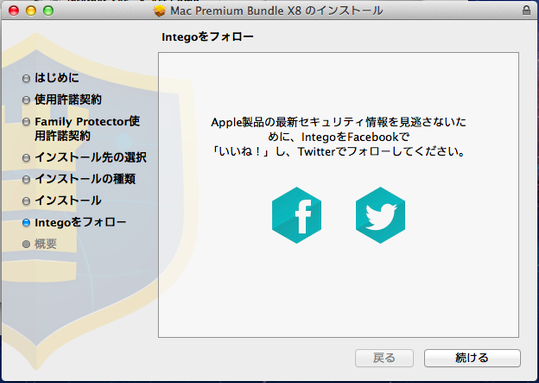
Task: Click the Integoをフォロー heading above the panel
Action: coord(208,37)
